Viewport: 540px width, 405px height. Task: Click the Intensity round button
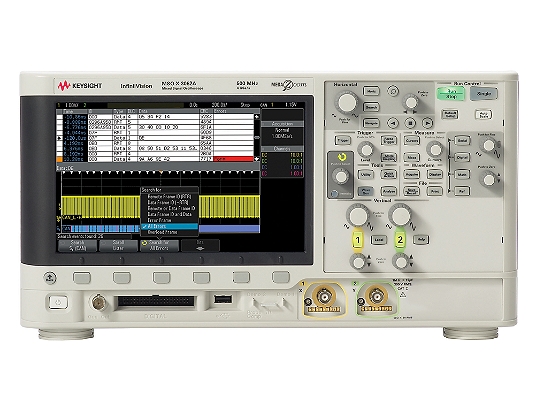tap(334, 194)
